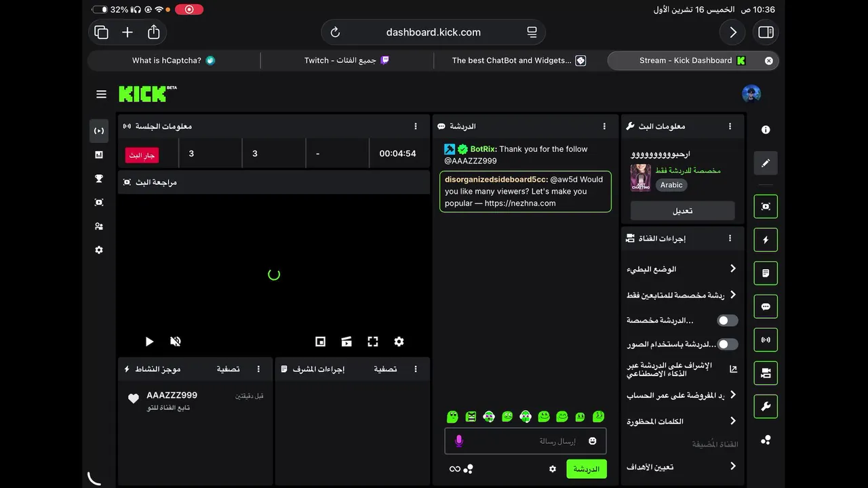Expand slow mode (الوضع البطيء) setting
The width and height of the screenshot is (868, 488).
(x=682, y=269)
